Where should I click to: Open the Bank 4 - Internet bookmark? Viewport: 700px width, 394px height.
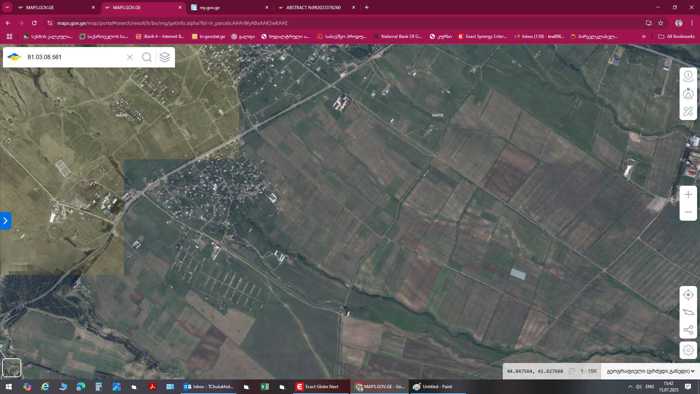[x=160, y=36]
